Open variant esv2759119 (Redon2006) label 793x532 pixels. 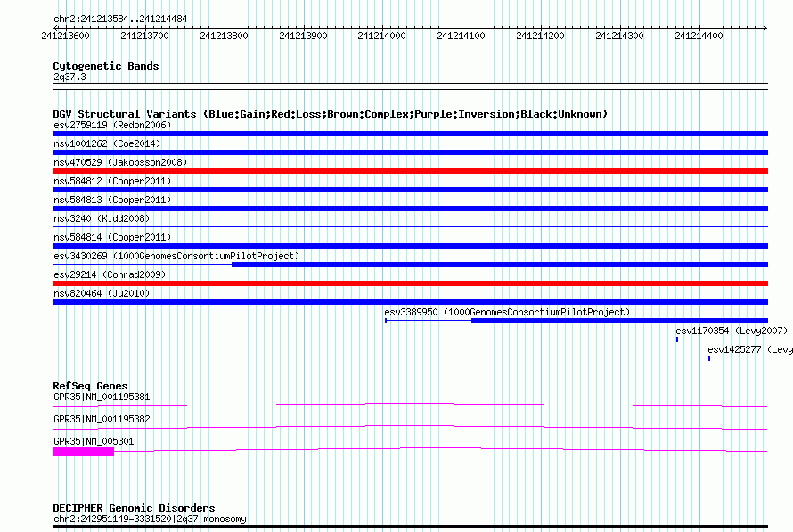pos(112,125)
